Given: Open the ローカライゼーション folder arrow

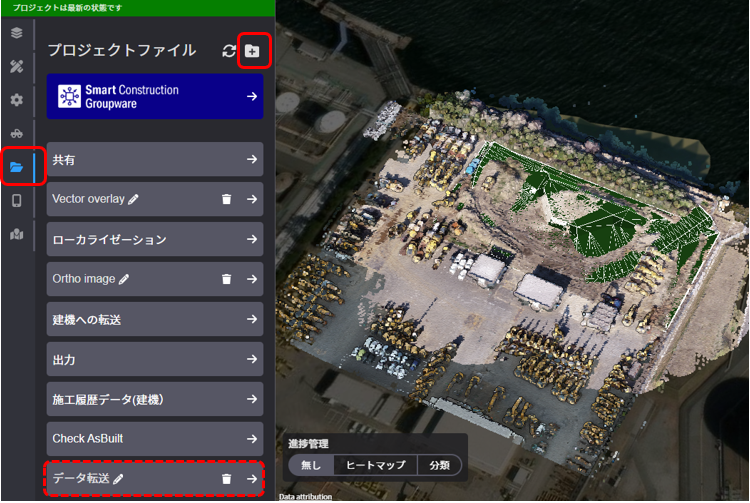Looking at the screenshot, I should 252,239.
